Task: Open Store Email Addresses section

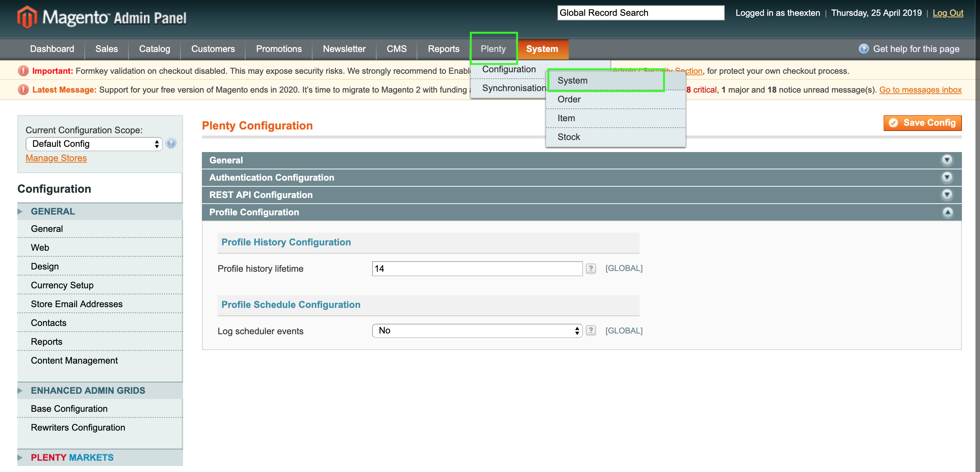Action: [x=100, y=304]
